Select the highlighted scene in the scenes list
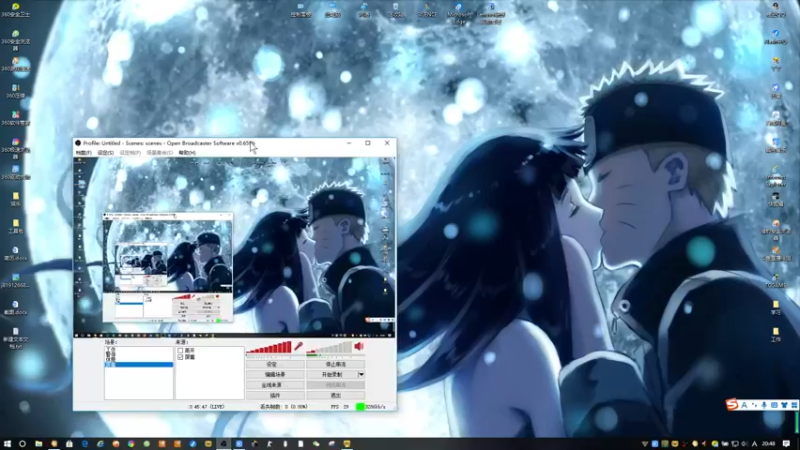 coord(139,364)
